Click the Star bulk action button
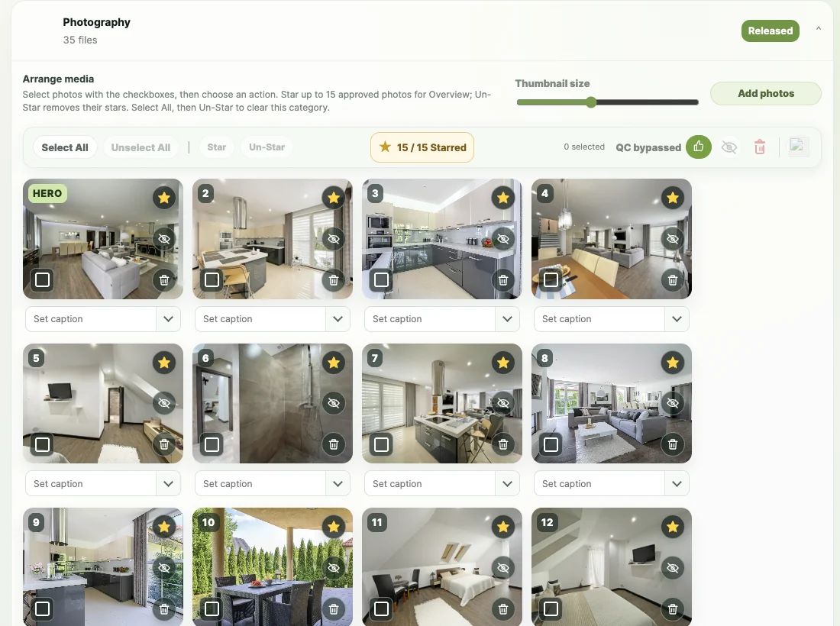The image size is (840, 626). pos(216,147)
